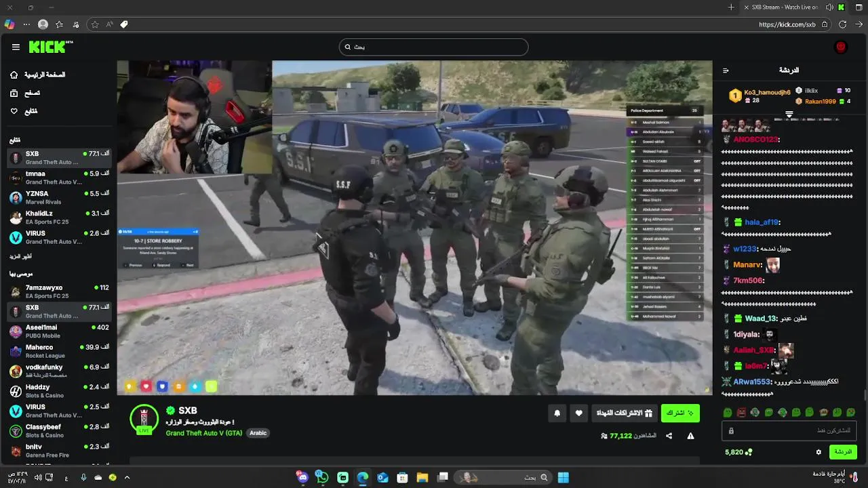This screenshot has width=868, height=488.
Task: Open favorites list in Edge
Action: click(60, 24)
